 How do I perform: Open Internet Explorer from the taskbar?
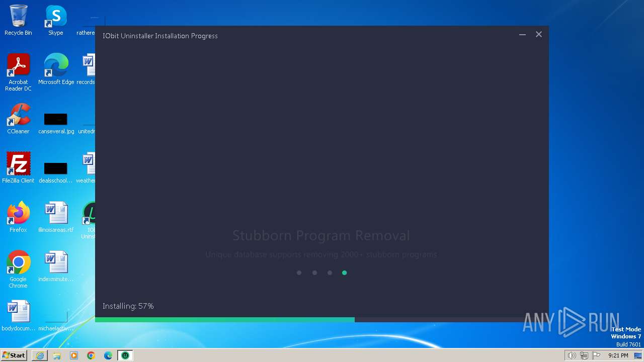tap(40, 355)
